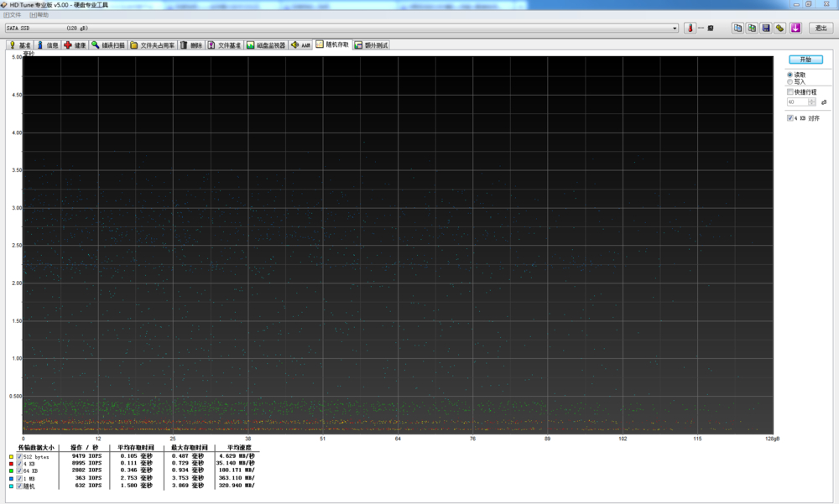Click the 最大存取时间 column header

click(189, 447)
